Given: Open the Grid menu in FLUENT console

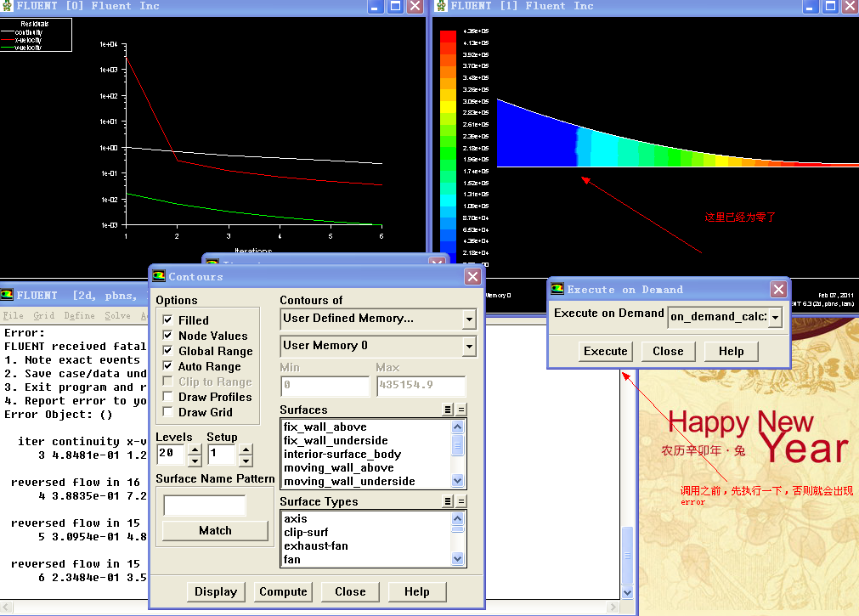Looking at the screenshot, I should click(x=43, y=315).
